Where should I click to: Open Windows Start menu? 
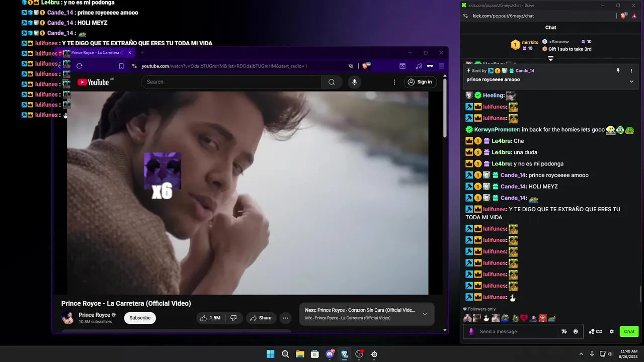tap(270, 354)
